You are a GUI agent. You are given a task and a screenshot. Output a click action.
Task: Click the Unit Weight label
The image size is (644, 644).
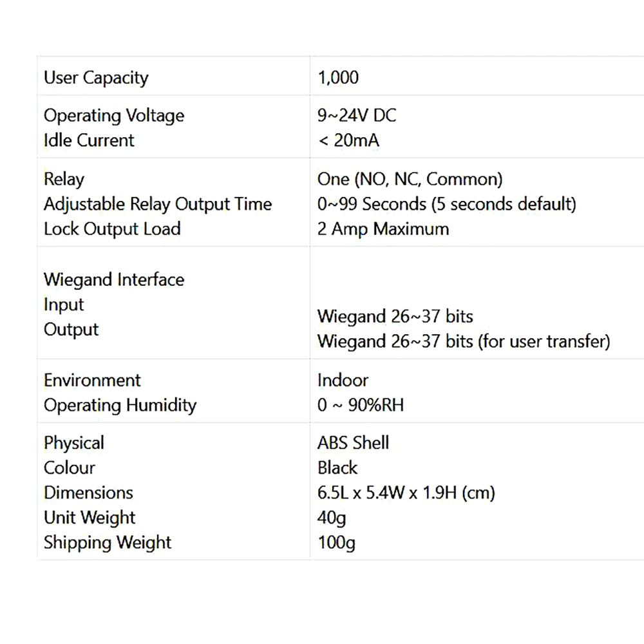[90, 518]
